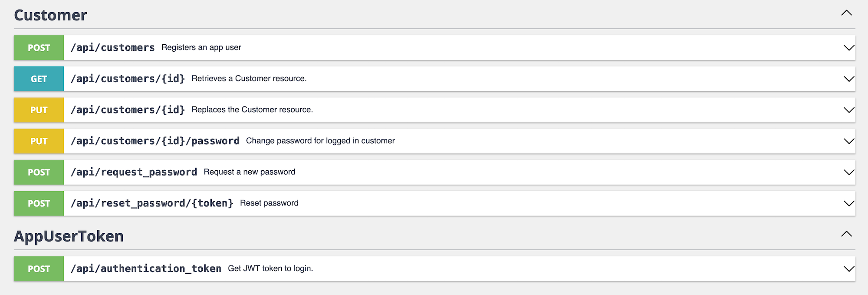Viewport: 868px width, 295px height.
Task: Open the /api/request_password endpoint path
Action: (134, 172)
